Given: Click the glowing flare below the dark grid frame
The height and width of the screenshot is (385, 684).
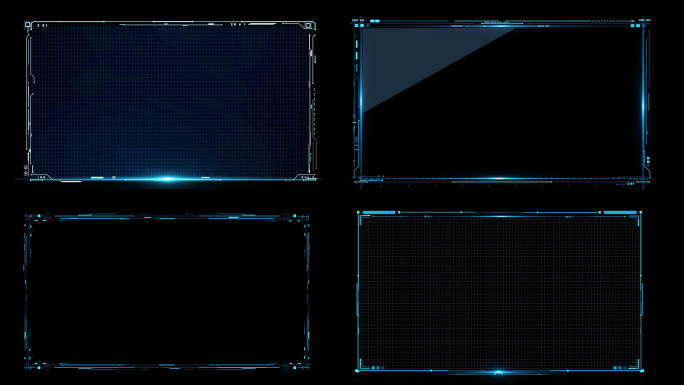Looking at the screenshot, I should pos(499,372).
